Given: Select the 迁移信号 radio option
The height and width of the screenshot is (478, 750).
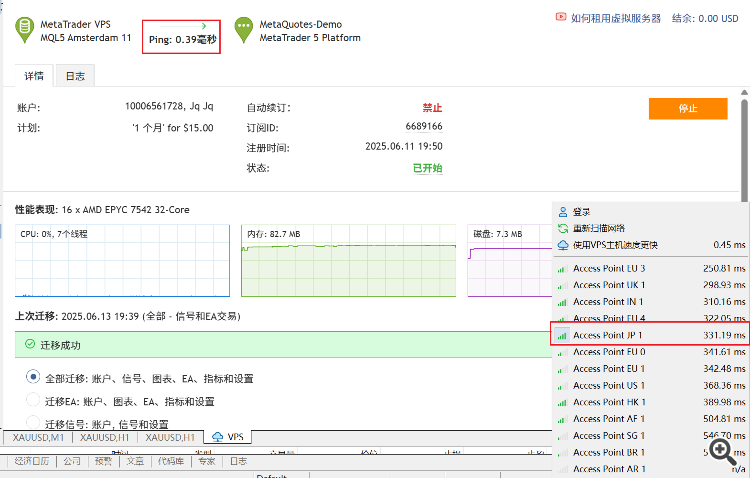Looking at the screenshot, I should coord(33,422).
